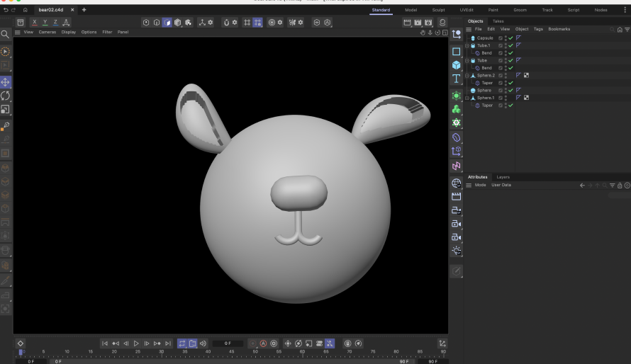Select the Scale tool
The image size is (631, 364).
[x=5, y=110]
